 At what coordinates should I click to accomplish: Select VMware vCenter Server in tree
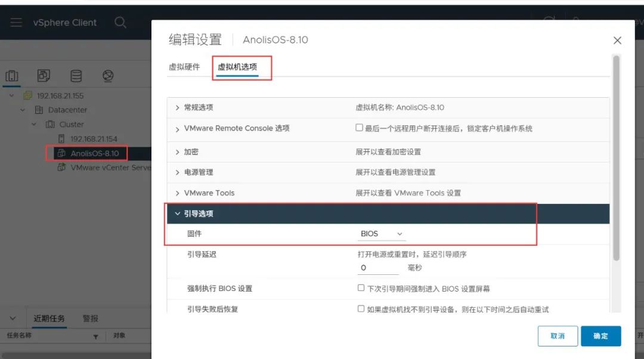111,168
